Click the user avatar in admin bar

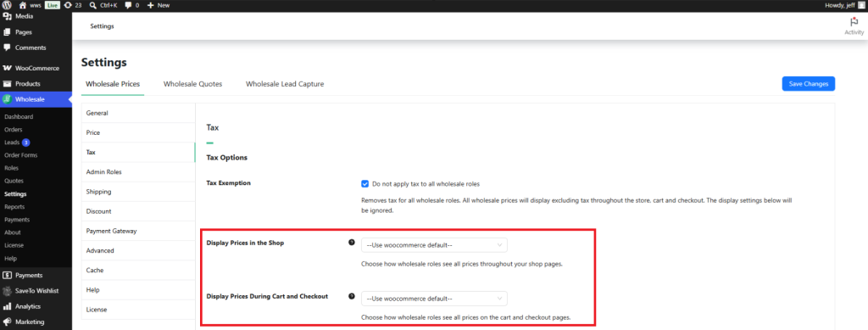[x=861, y=5]
